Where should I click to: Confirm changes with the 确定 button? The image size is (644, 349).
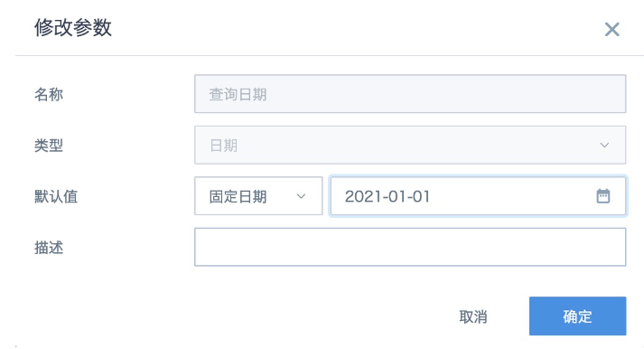click(577, 316)
